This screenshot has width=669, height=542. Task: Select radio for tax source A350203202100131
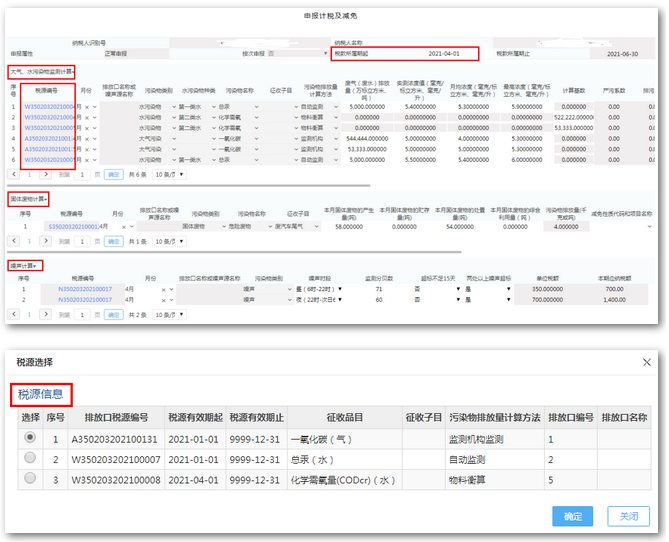(x=30, y=437)
